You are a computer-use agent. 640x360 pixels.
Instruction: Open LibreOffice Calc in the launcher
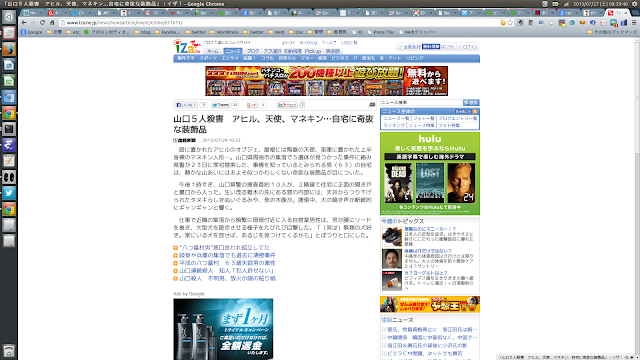[x=9, y=81]
